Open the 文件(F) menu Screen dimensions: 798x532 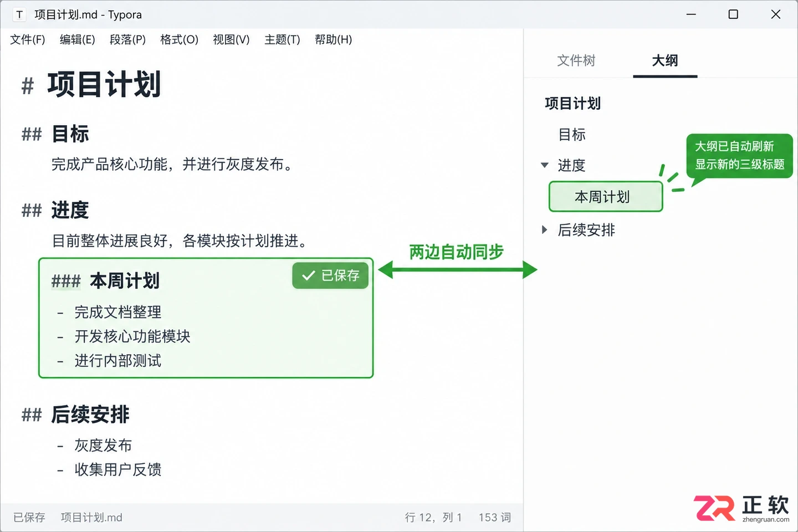(x=28, y=39)
